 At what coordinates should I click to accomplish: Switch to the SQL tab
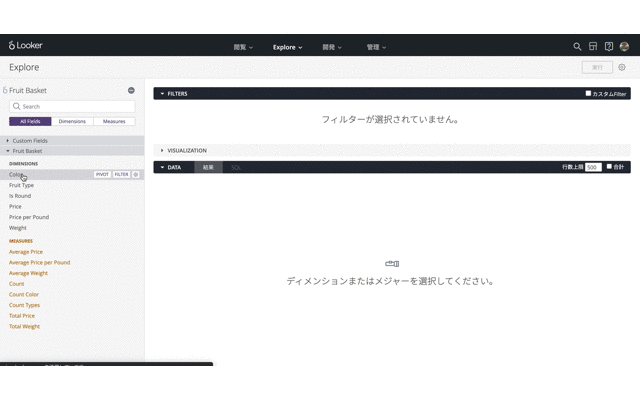click(x=236, y=167)
